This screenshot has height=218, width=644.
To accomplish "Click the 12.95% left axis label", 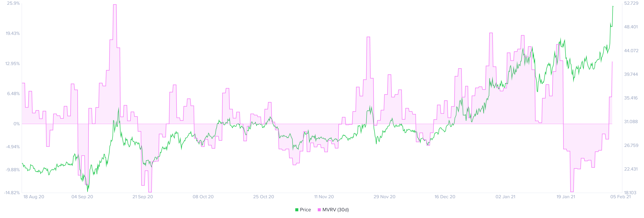I will (x=13, y=64).
